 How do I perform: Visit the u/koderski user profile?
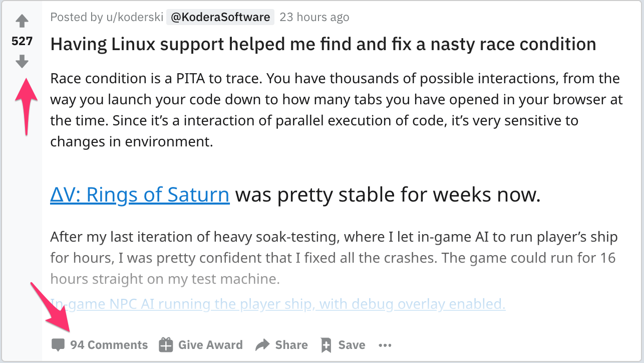tap(135, 17)
